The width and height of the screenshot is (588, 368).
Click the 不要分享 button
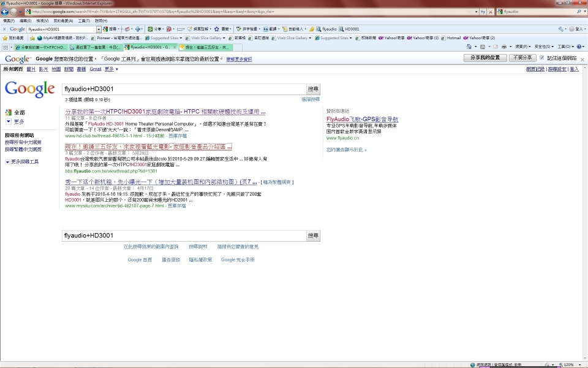coord(522,58)
